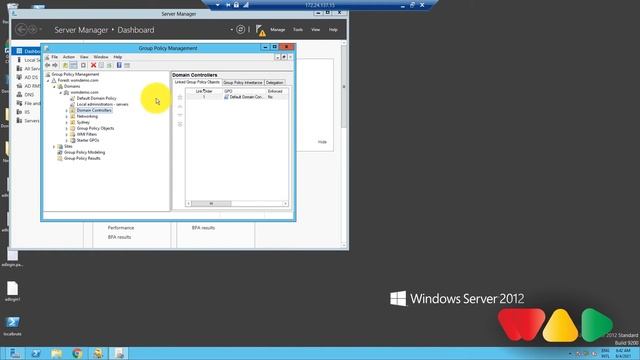Open Google Chrome from the taskbar
Image resolution: width=640 pixels, height=360 pixels.
[x=78, y=353]
